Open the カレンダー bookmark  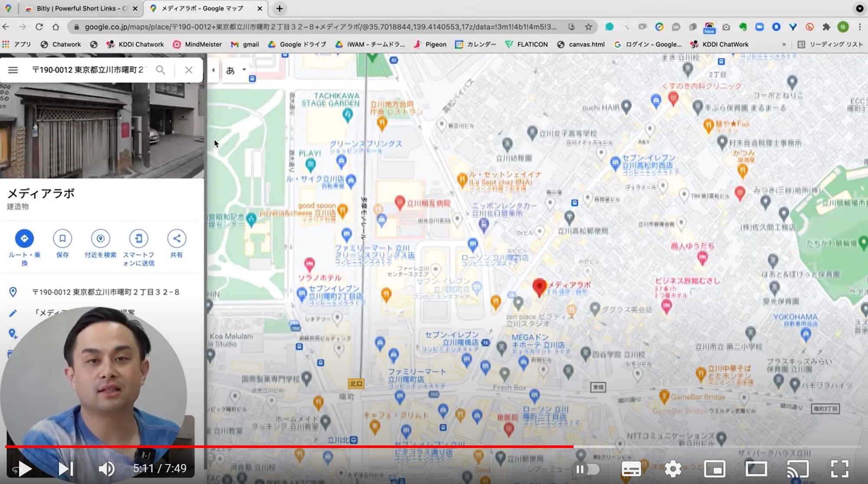(476, 44)
